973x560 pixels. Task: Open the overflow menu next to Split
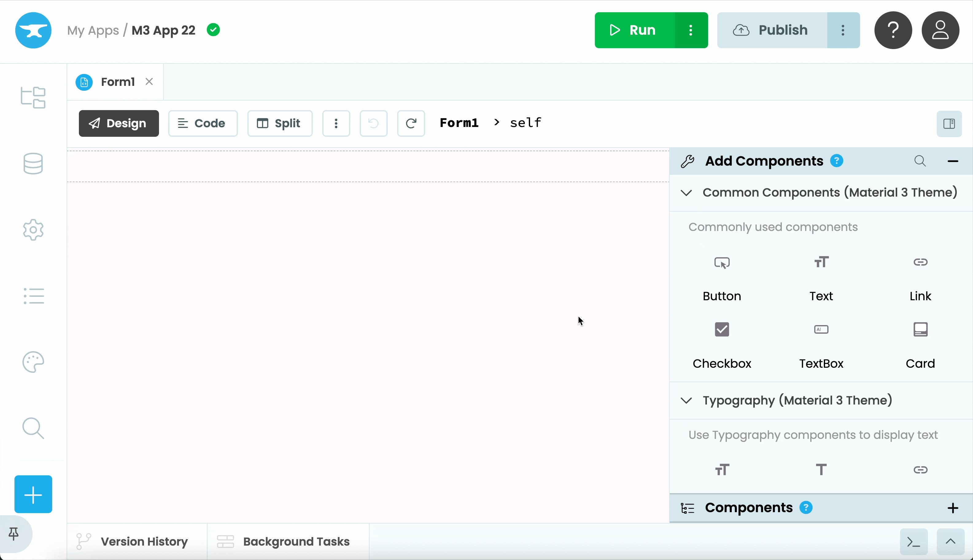[335, 123]
